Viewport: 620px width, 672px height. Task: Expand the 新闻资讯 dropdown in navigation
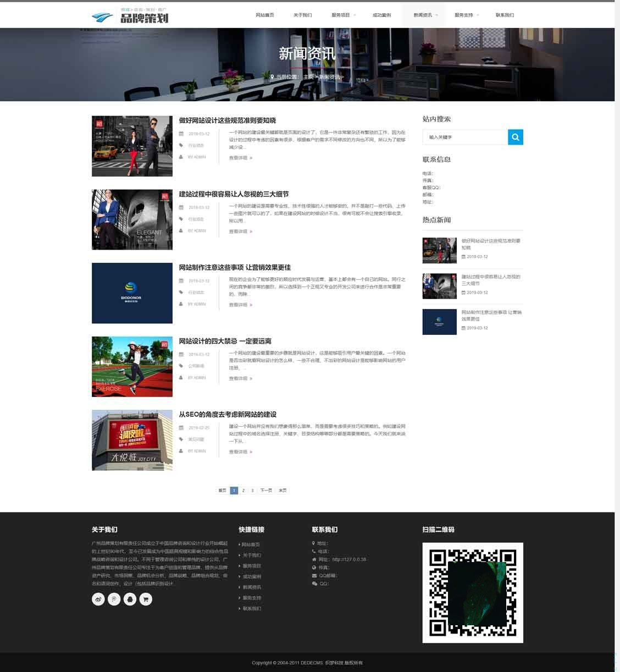point(425,15)
